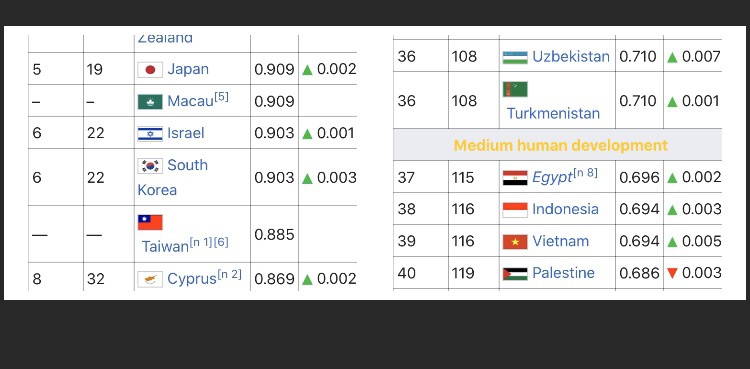Click the Palestine flag icon

[515, 274]
